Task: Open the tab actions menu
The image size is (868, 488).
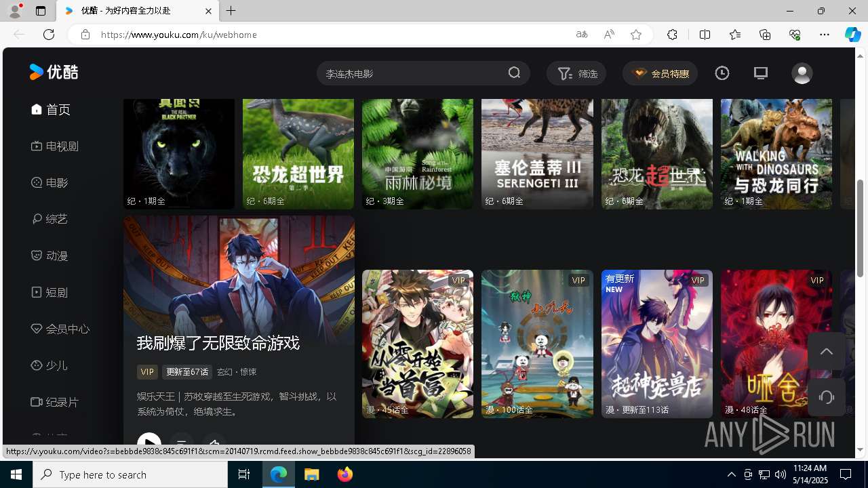Action: pos(41,11)
